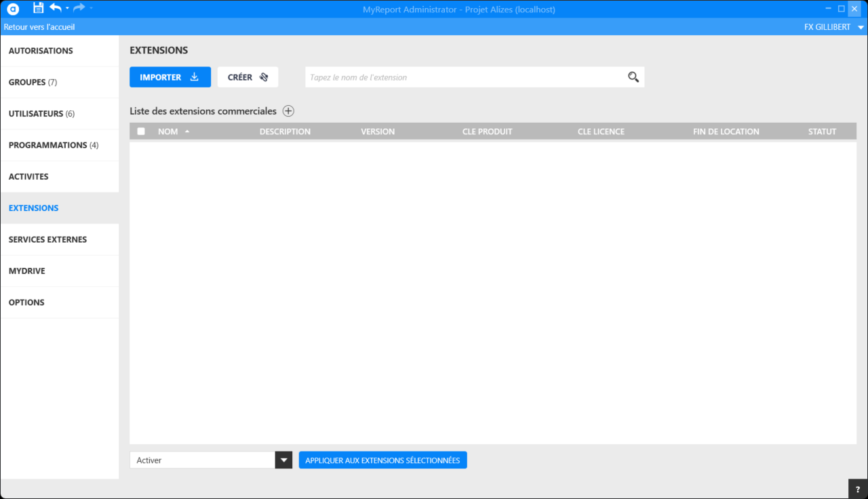Click the plus icon beside commercial extensions list

click(x=288, y=111)
